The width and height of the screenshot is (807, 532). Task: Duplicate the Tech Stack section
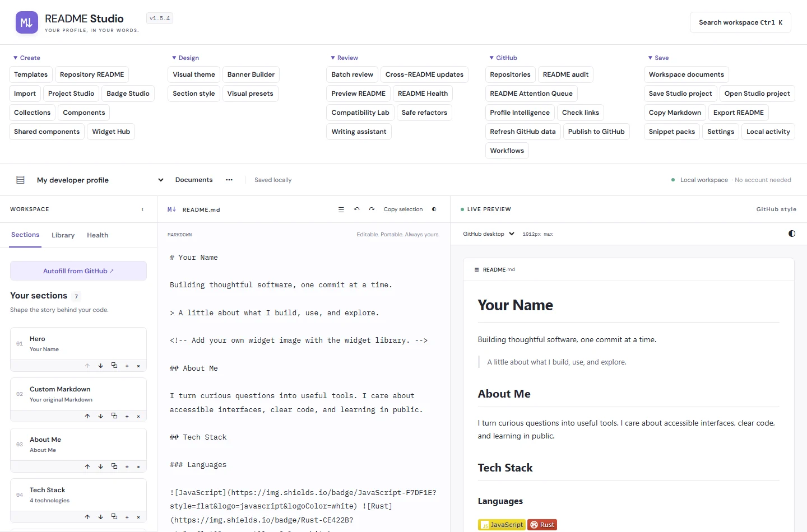(x=114, y=517)
